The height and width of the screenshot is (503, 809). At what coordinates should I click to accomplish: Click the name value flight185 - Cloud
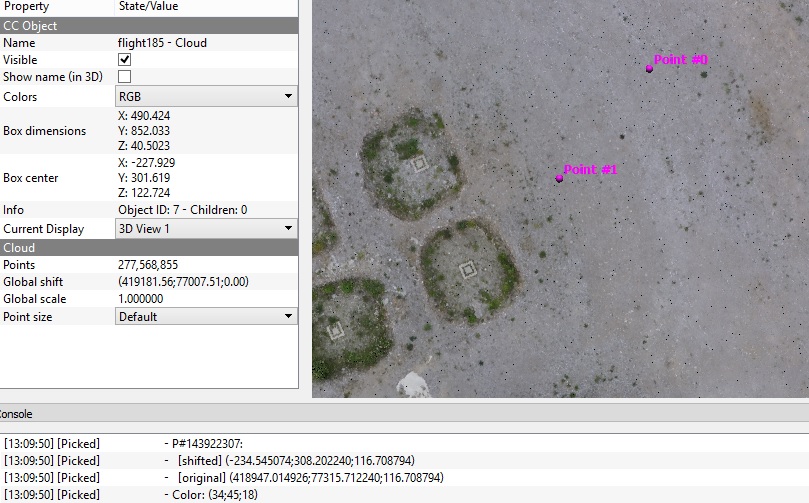tap(164, 43)
